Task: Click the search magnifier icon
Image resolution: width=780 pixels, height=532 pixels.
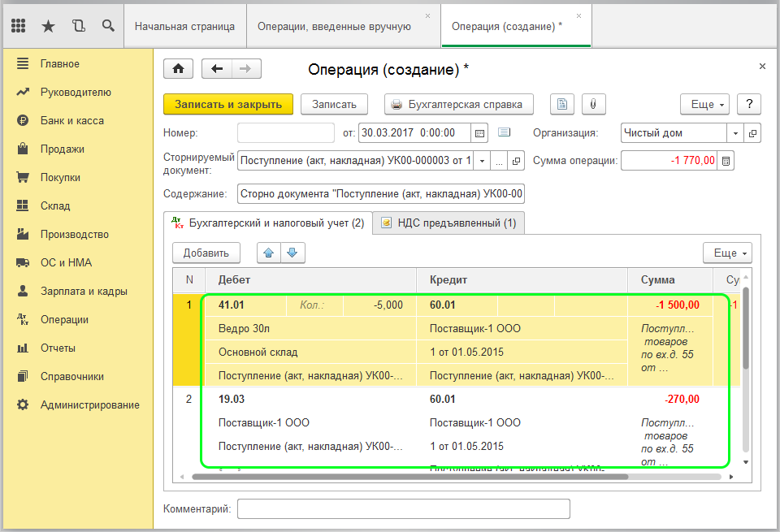Action: coord(108,26)
